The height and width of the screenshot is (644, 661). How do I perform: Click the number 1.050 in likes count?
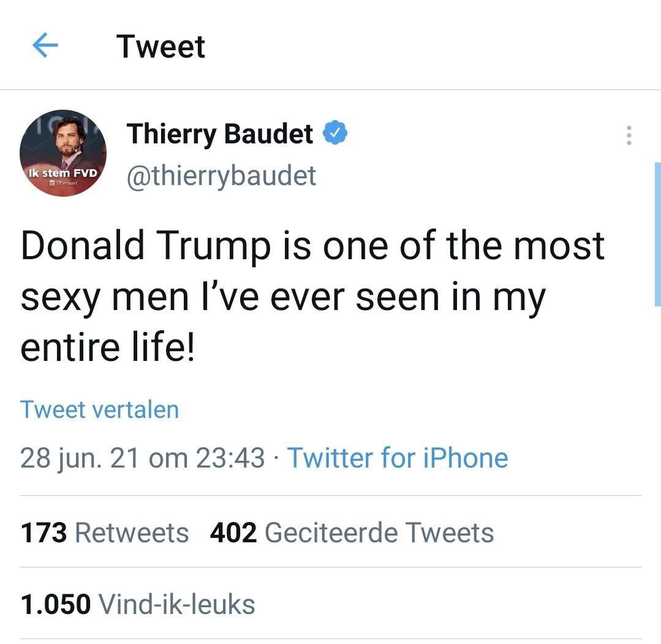coord(56,604)
